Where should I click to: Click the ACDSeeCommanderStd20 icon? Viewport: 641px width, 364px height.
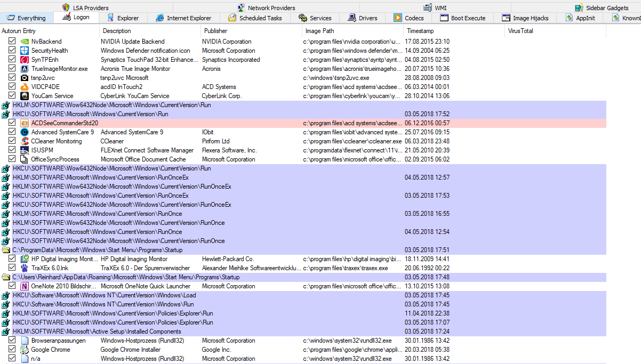pos(25,123)
